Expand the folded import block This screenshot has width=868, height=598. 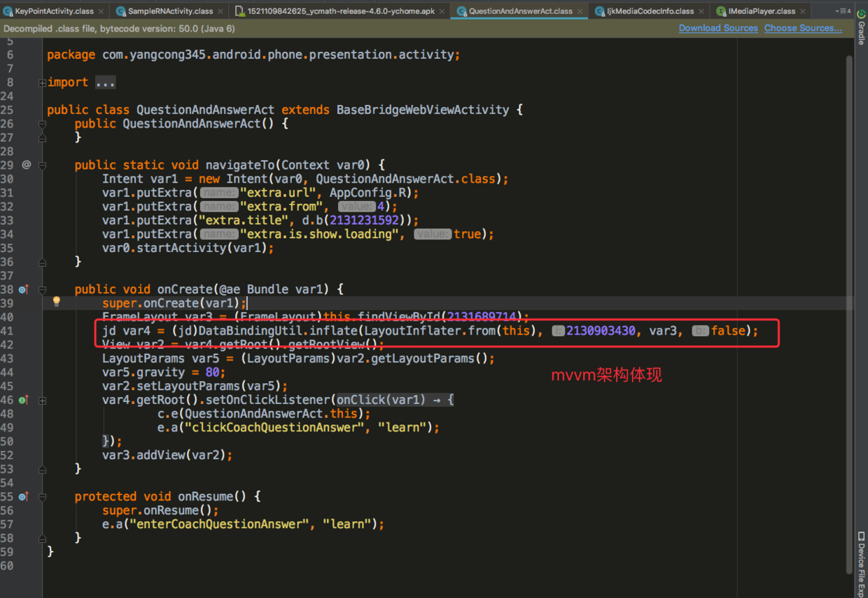pos(43,83)
